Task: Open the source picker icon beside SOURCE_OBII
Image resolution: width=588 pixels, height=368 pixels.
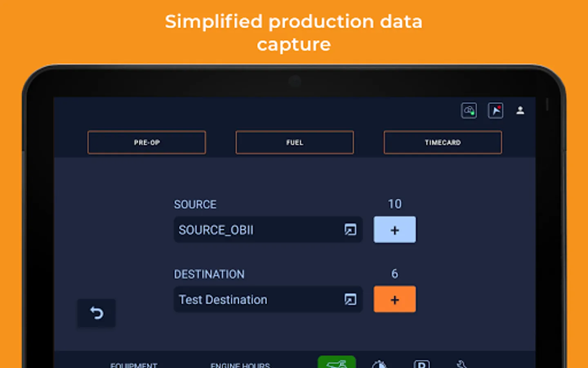Action: [350, 230]
